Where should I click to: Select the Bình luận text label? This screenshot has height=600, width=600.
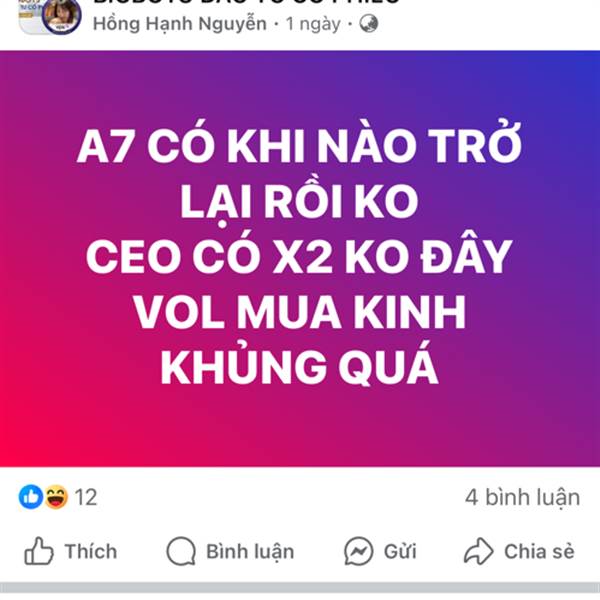[x=250, y=552]
